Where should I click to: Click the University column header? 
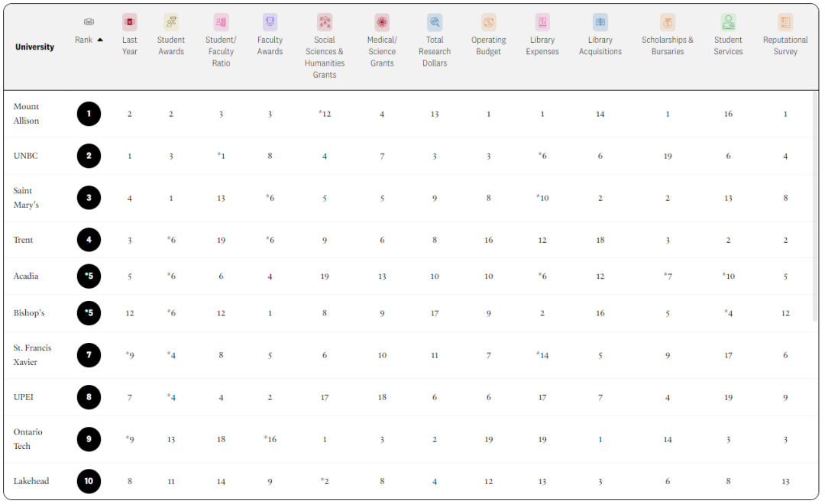tap(34, 47)
